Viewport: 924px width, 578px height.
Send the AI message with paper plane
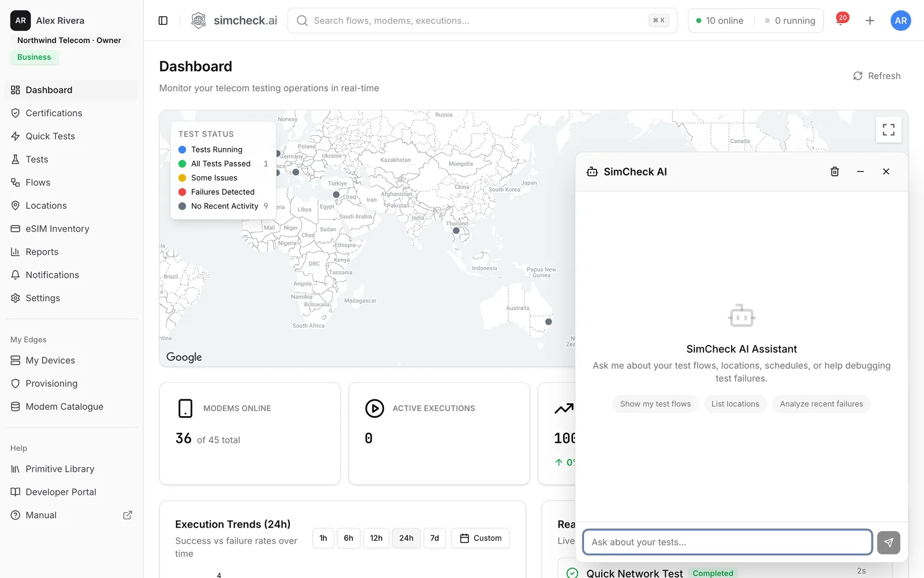[x=888, y=542]
